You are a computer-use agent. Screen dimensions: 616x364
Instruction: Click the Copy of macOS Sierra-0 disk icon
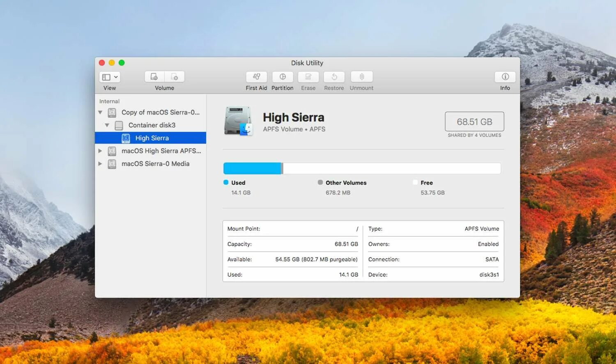(112, 112)
